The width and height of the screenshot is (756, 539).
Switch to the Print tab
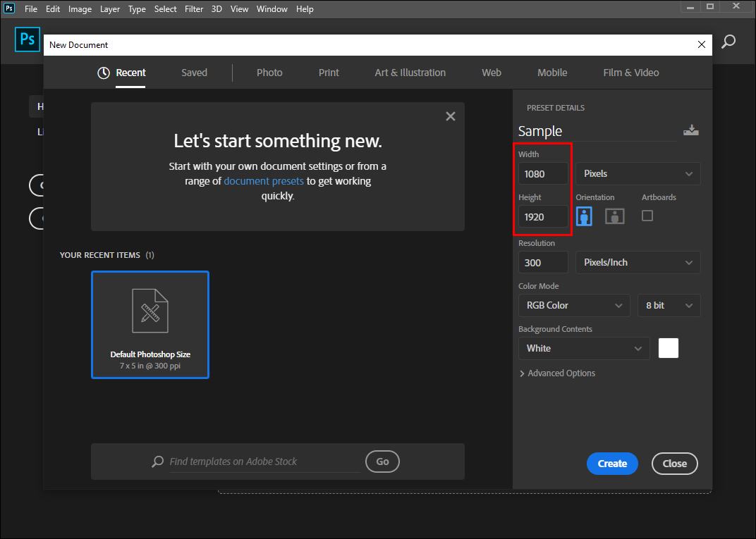(329, 73)
